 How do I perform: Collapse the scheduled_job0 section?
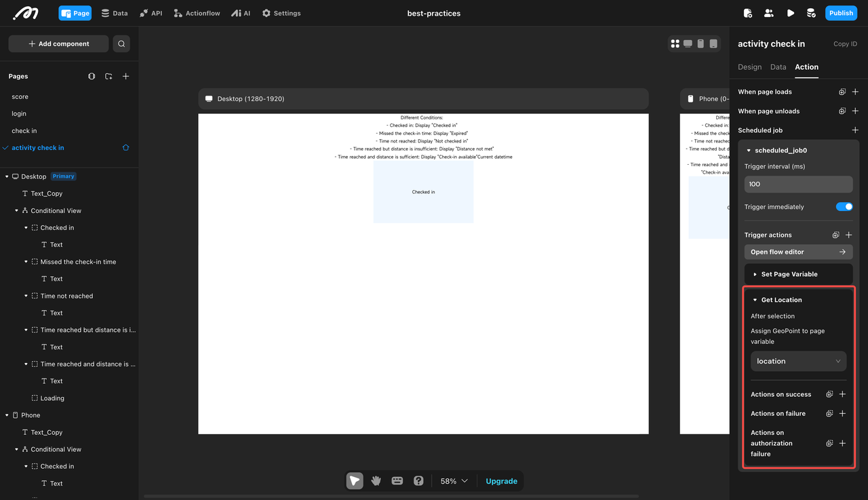point(748,151)
